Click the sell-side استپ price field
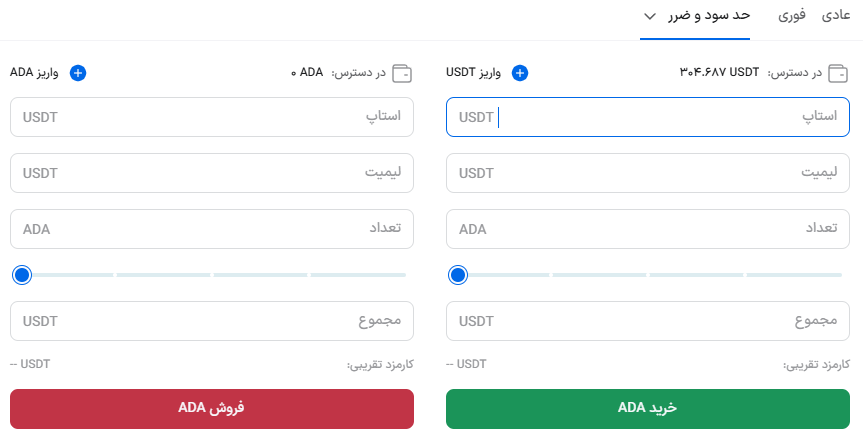Image resolution: width=863 pixels, height=444 pixels. 212,117
